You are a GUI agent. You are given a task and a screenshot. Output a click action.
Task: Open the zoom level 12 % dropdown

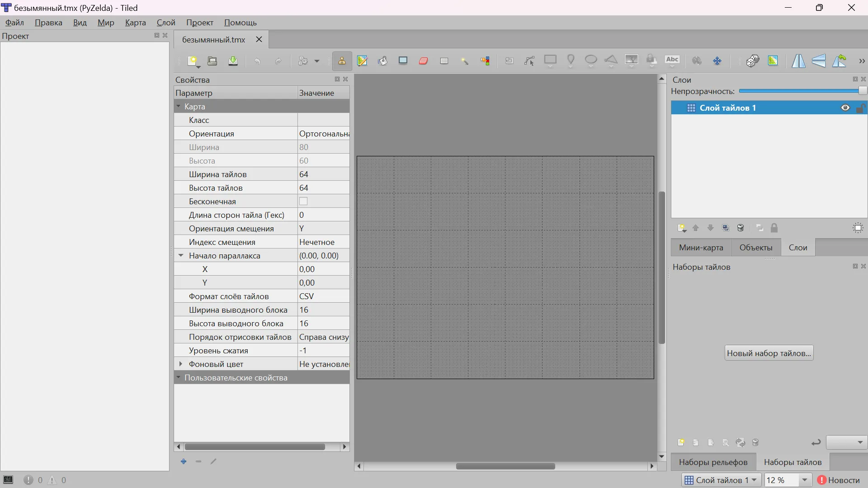804,480
